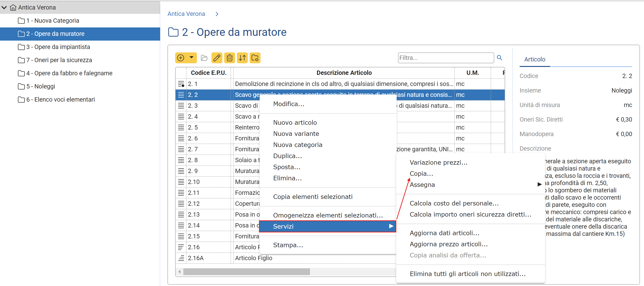Click Calcola costo del personale entry
Viewport: 644px width, 286px height.
point(454,203)
